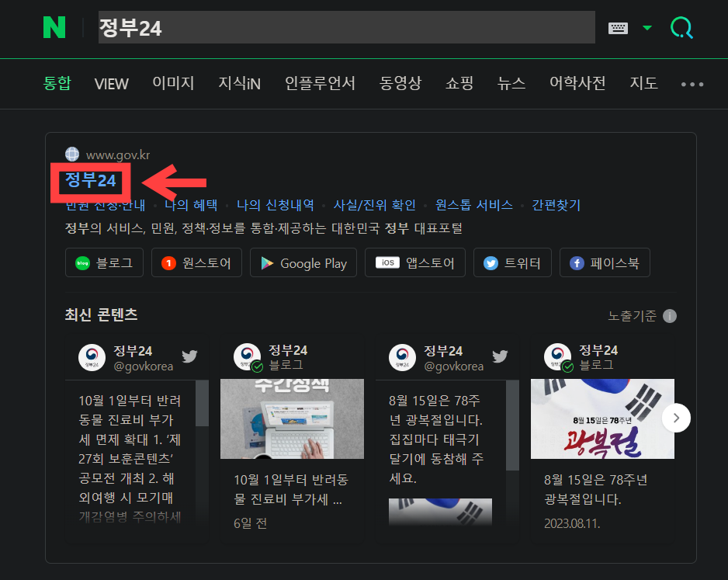Open the laptop thumbnail on the blog card
The image size is (728, 580).
(292, 419)
